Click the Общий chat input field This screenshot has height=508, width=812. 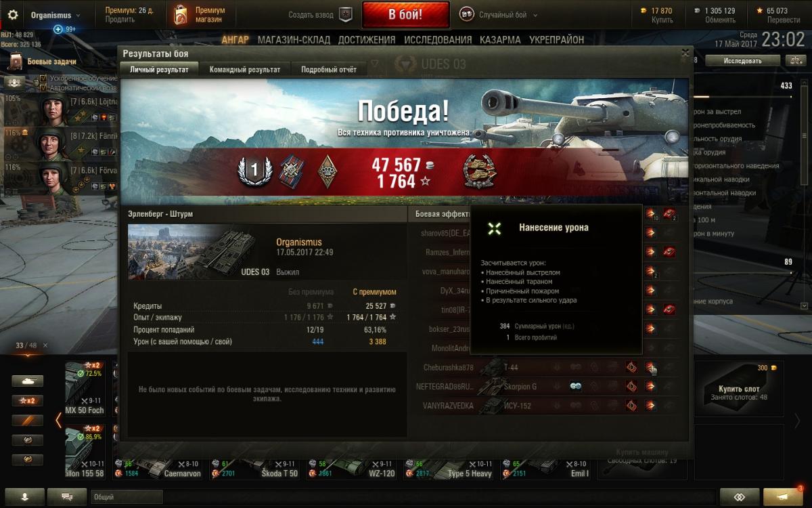tap(403, 497)
